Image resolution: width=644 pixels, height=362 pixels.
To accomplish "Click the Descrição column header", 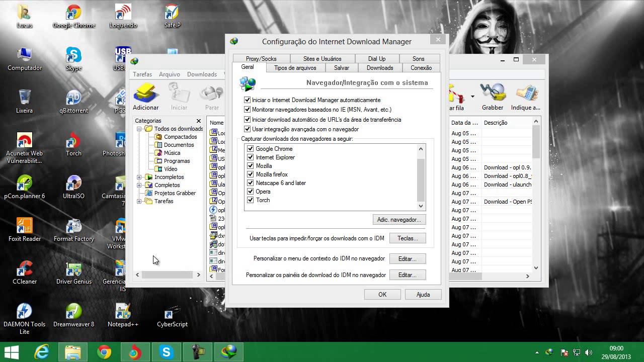I will point(507,123).
